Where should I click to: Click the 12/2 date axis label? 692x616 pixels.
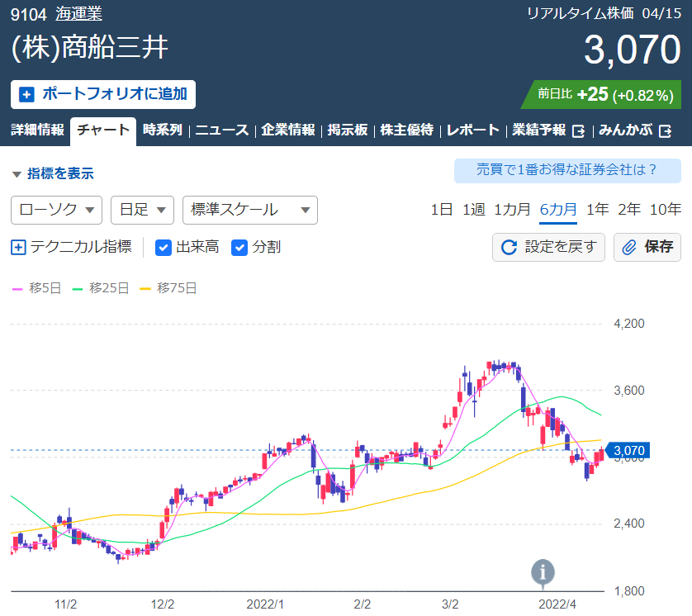click(163, 604)
